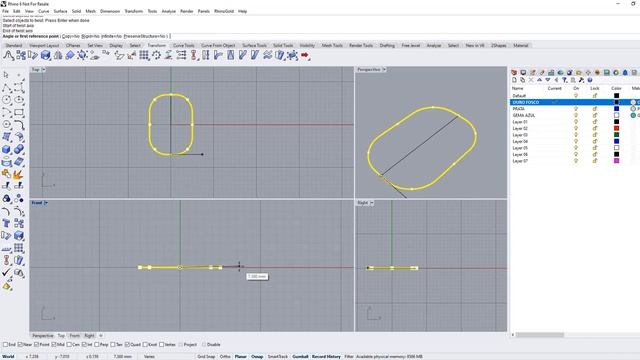Select the GEMA AZUL layer row
Image resolution: width=640 pixels, height=360 pixels.
pyautogui.click(x=575, y=115)
